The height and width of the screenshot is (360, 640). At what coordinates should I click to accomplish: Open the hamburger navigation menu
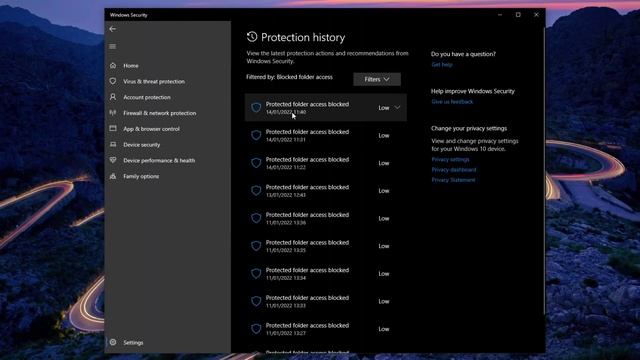point(113,47)
